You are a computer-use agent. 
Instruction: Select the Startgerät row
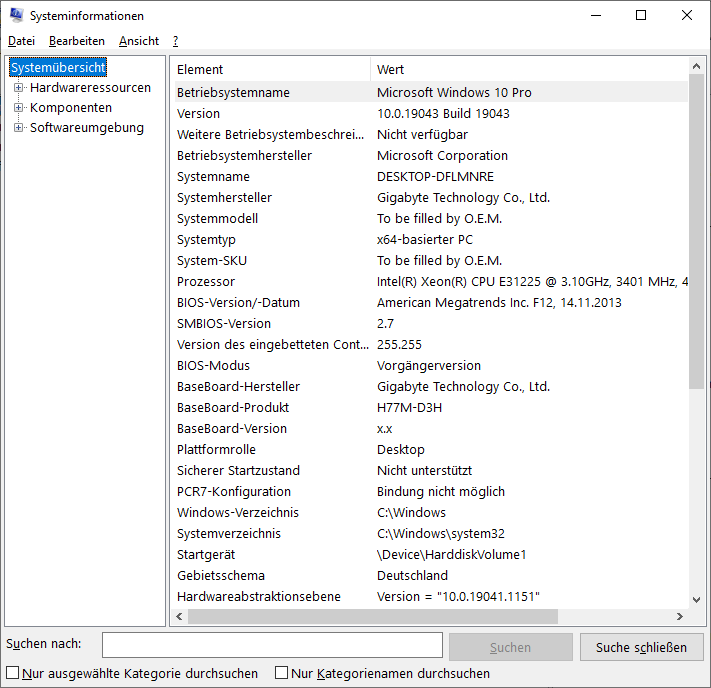coord(431,555)
